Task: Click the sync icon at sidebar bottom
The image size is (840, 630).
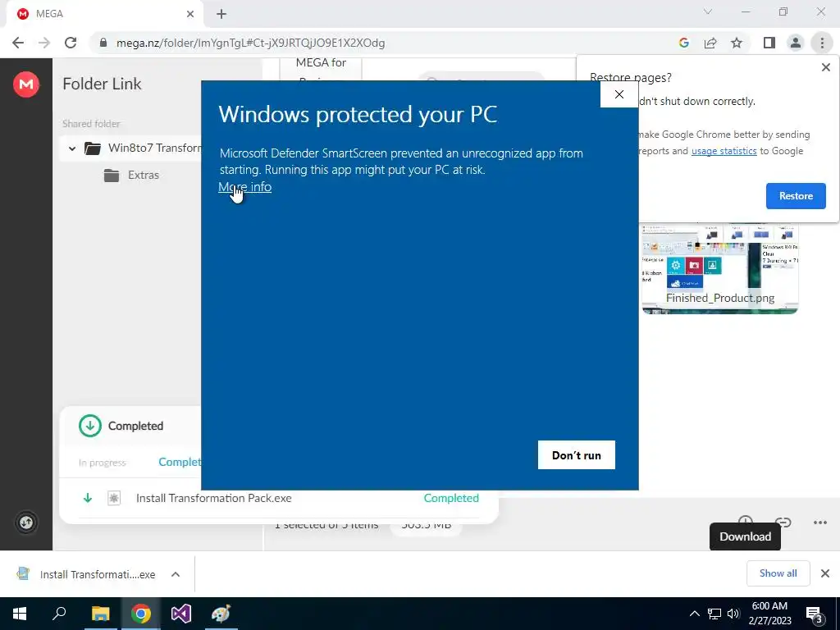Action: 26,523
